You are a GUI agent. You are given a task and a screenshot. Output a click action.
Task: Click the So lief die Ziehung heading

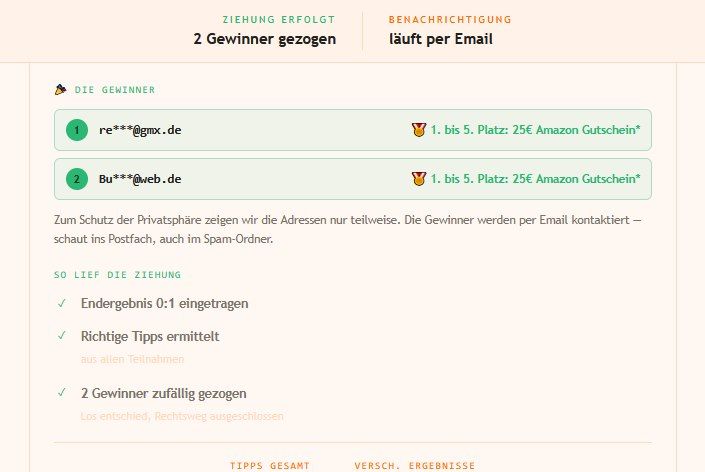pos(117,275)
